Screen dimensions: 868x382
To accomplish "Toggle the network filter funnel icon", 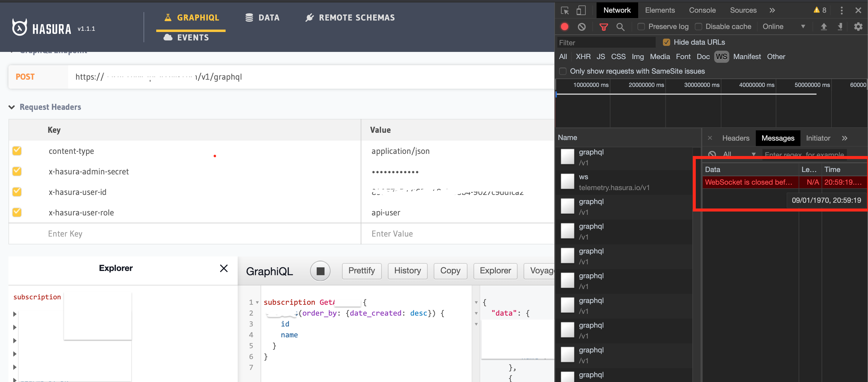I will pos(603,27).
